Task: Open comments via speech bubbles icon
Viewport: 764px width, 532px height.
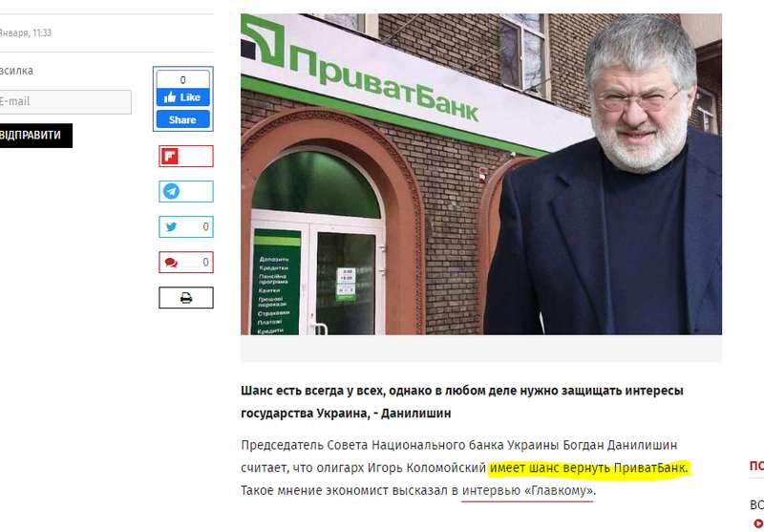Action: [x=171, y=263]
